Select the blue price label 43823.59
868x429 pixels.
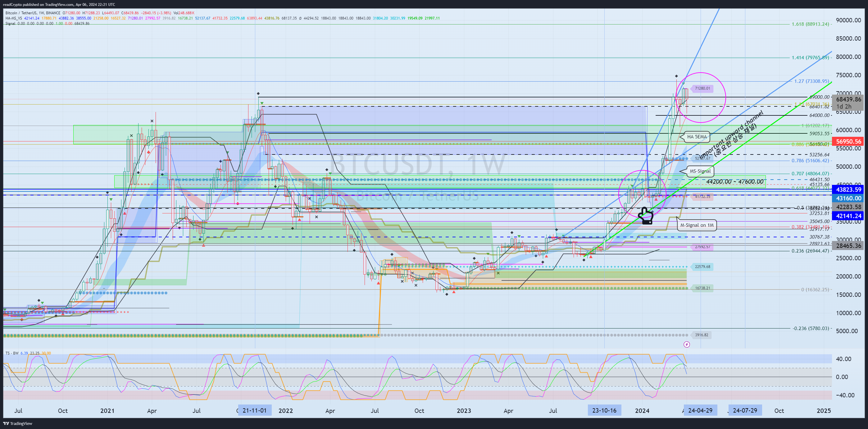click(848, 190)
